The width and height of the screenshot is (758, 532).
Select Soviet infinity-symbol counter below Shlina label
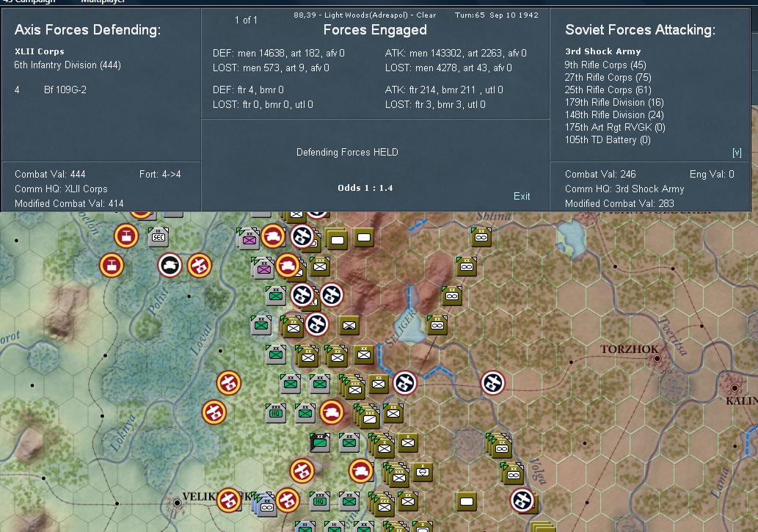(481, 236)
